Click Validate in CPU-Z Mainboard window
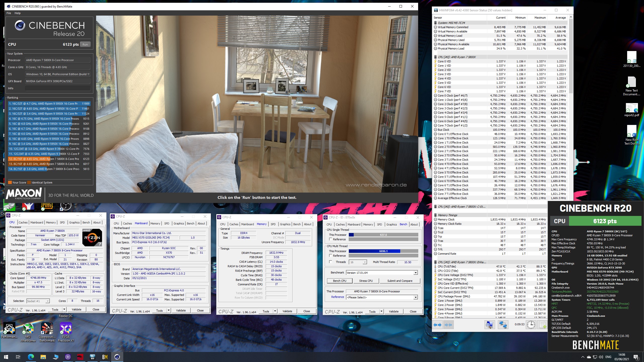 [181, 310]
